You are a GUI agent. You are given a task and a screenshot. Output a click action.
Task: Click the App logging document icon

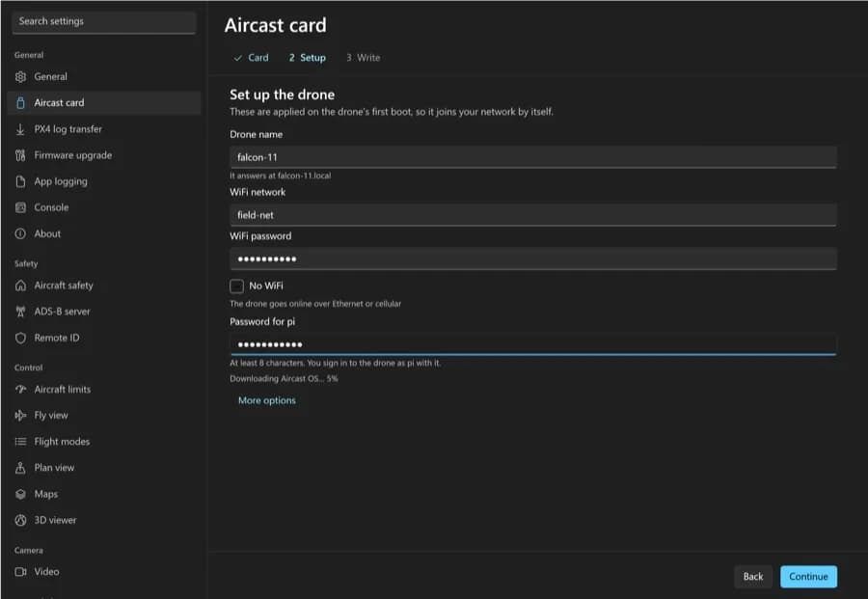tap(20, 181)
